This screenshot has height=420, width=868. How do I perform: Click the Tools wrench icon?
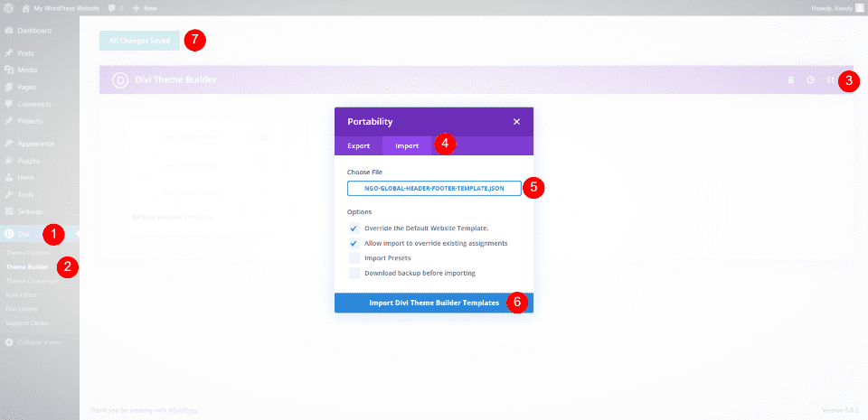coord(9,194)
